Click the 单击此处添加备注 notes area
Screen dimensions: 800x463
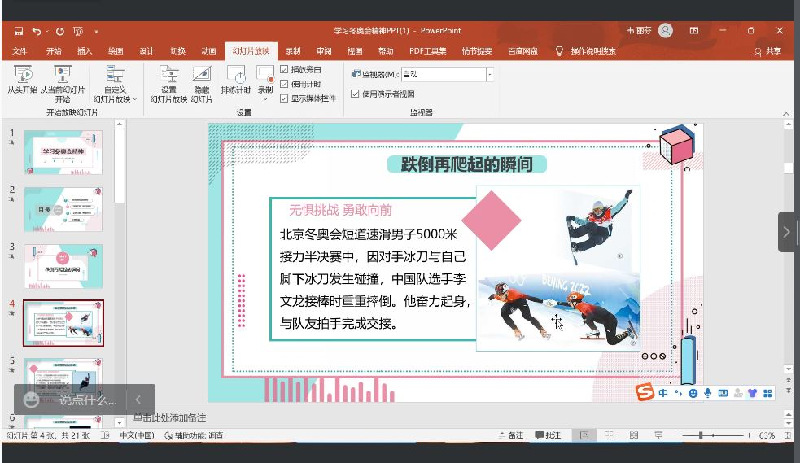pyautogui.click(x=169, y=418)
